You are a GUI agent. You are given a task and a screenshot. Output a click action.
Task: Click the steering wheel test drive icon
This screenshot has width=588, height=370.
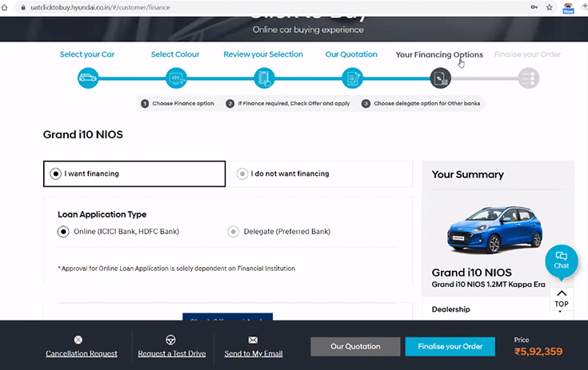pyautogui.click(x=170, y=340)
